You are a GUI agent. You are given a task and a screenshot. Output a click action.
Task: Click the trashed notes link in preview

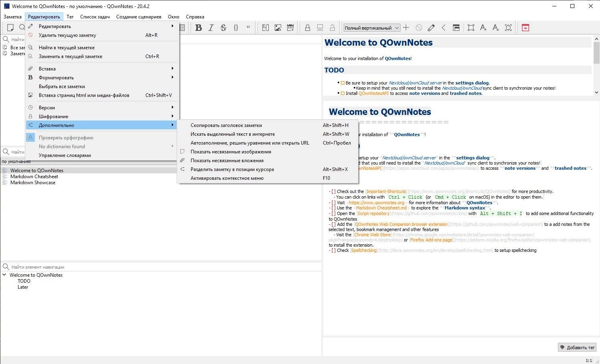pos(466,93)
